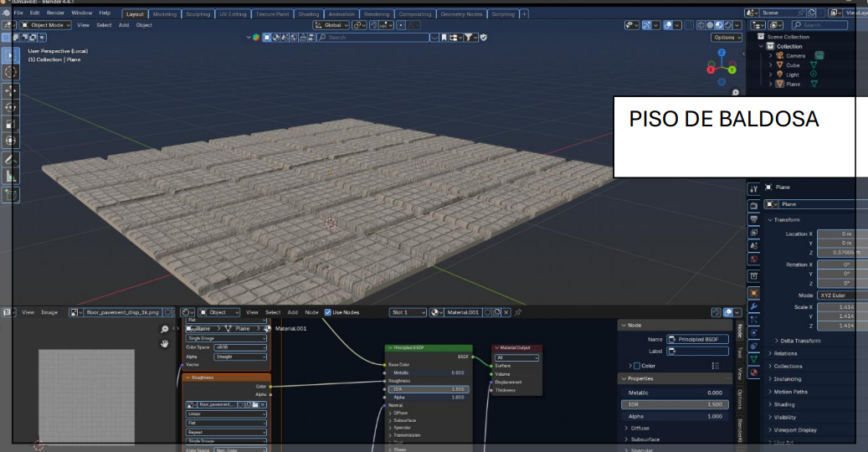Image resolution: width=868 pixels, height=452 pixels.
Task: Click the pin icon beside Material.001
Action: [518, 312]
